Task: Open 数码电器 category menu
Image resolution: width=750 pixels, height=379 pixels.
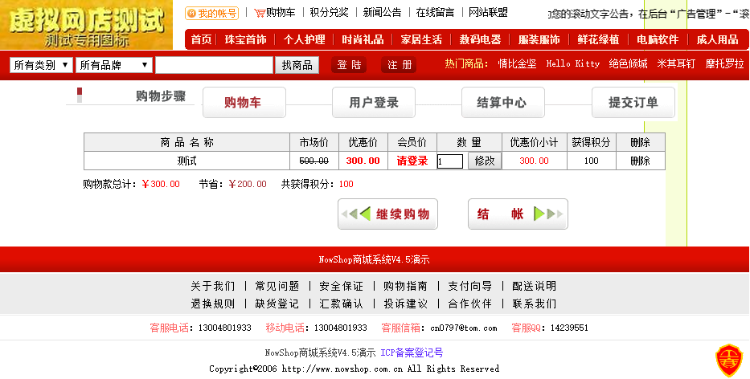Action: click(480, 40)
